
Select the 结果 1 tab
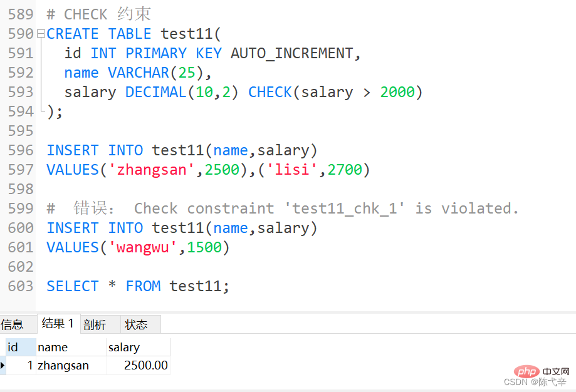[58, 324]
